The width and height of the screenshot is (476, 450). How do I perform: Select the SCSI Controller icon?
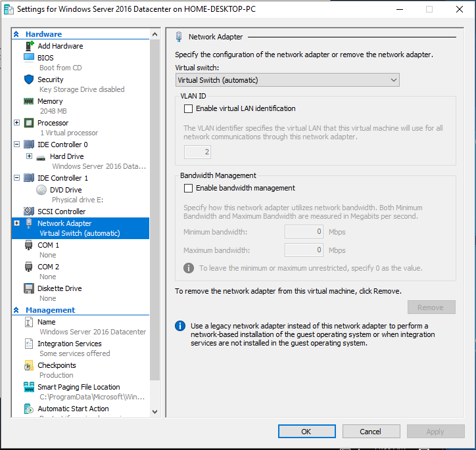(x=29, y=212)
